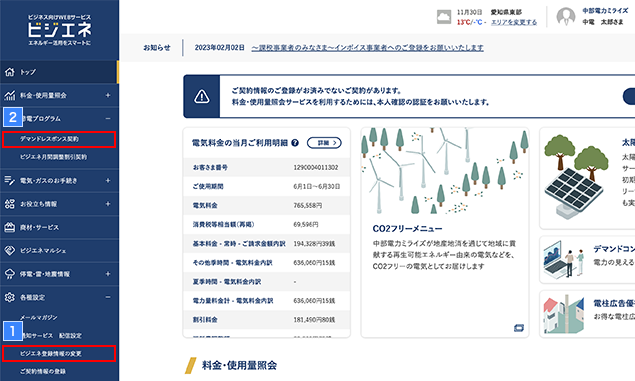Click the diamond icon beside ビジエネマルシェ
The width and height of the screenshot is (635, 381).
tap(10, 251)
